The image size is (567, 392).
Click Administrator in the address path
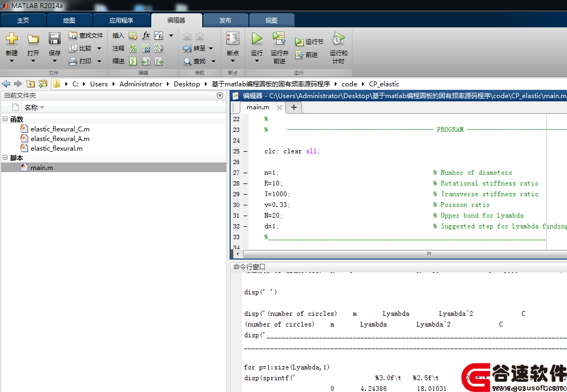point(141,84)
